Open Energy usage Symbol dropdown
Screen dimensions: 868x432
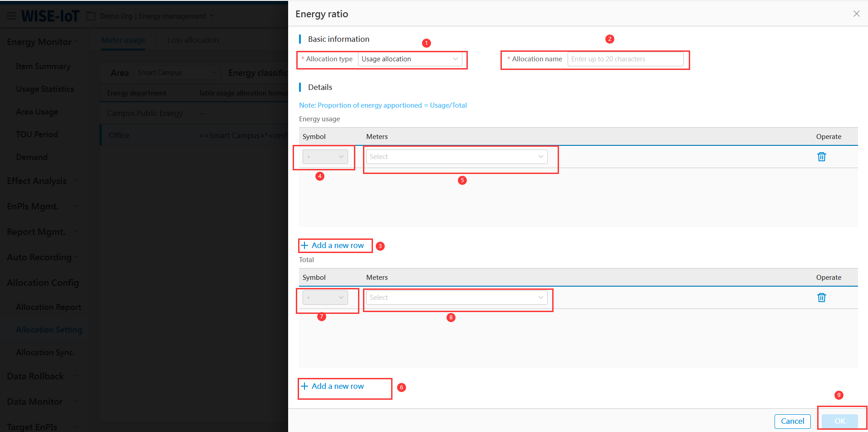point(325,157)
